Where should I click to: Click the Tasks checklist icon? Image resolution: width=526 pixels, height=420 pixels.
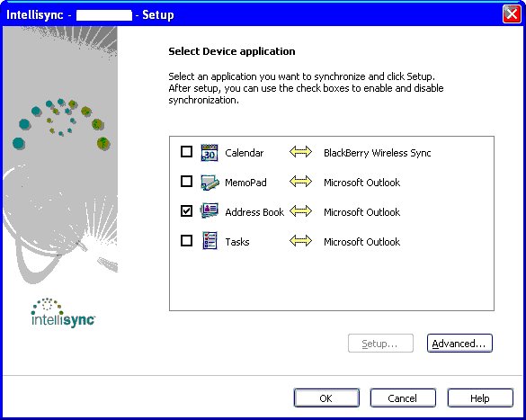click(210, 240)
